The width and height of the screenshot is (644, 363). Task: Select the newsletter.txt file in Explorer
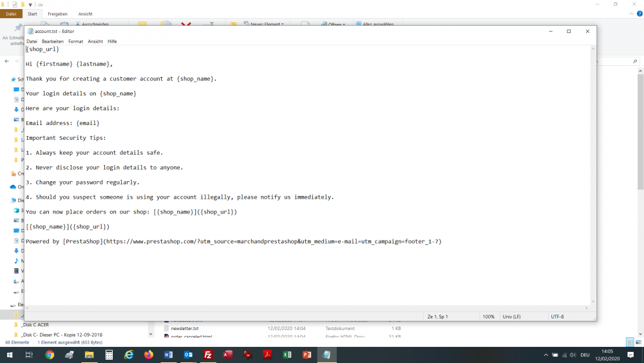[184, 328]
